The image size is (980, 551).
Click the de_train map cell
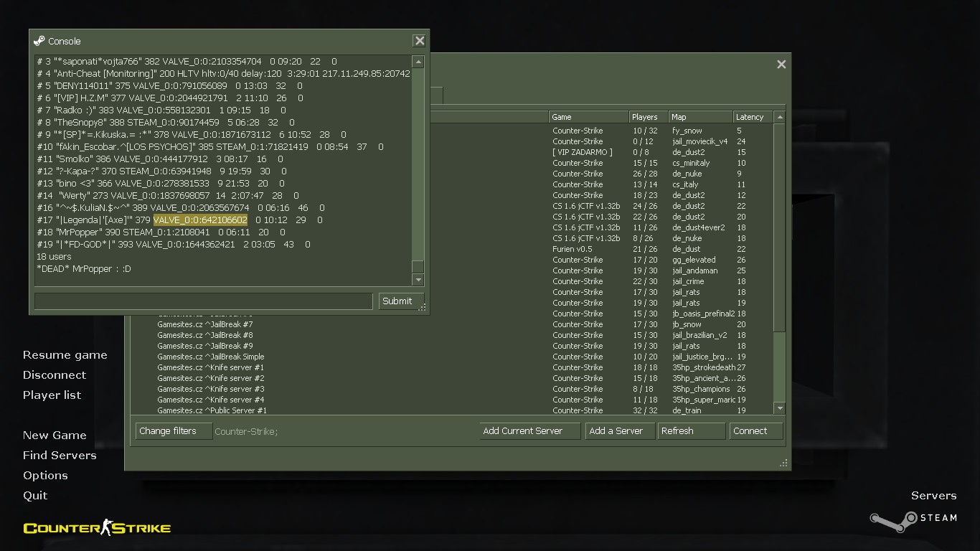click(x=687, y=410)
